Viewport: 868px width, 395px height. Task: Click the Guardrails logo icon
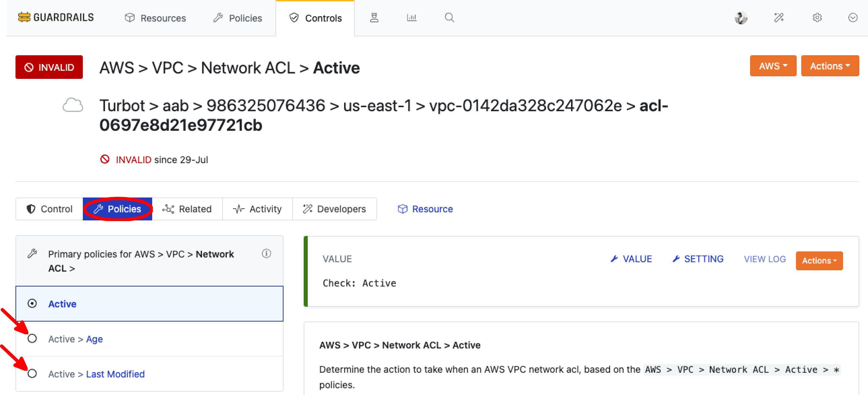pos(24,17)
